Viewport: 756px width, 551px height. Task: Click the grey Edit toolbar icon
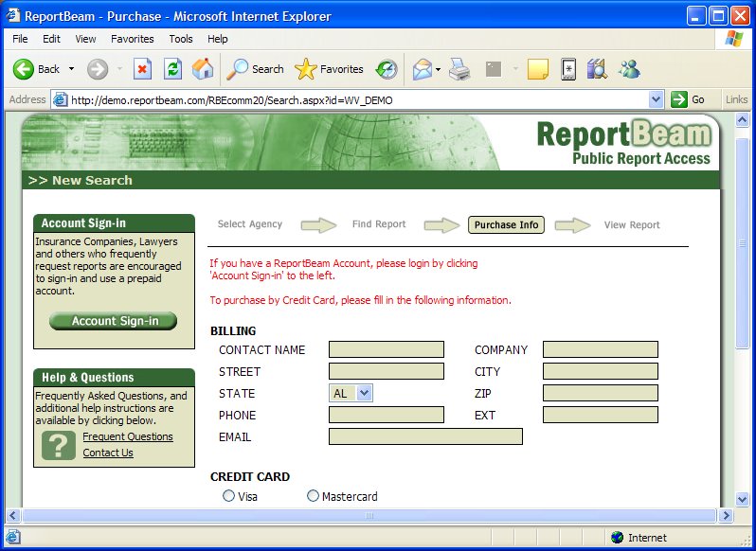point(494,69)
